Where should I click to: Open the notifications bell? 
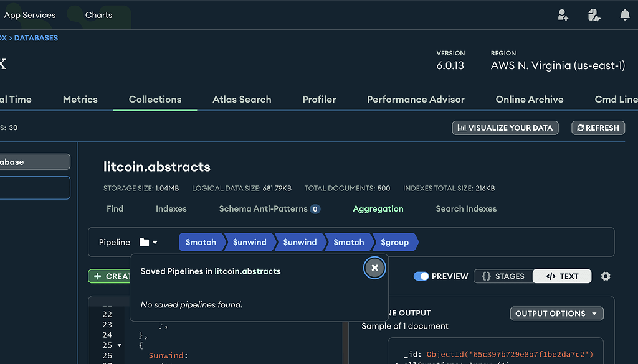click(625, 14)
